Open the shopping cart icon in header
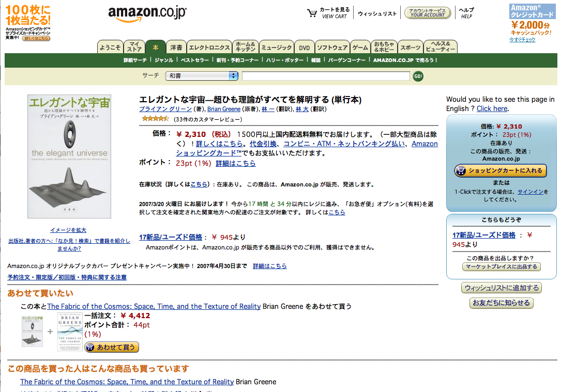The height and width of the screenshot is (392, 561). [x=312, y=13]
